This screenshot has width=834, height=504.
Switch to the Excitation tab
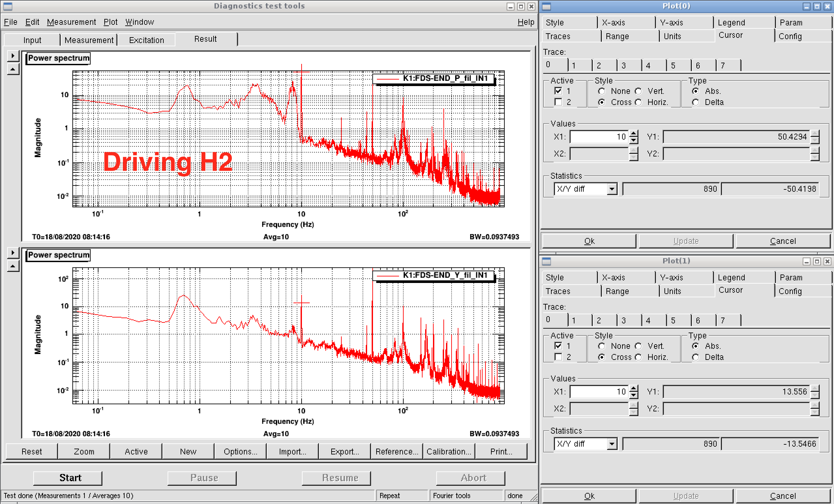(x=146, y=40)
